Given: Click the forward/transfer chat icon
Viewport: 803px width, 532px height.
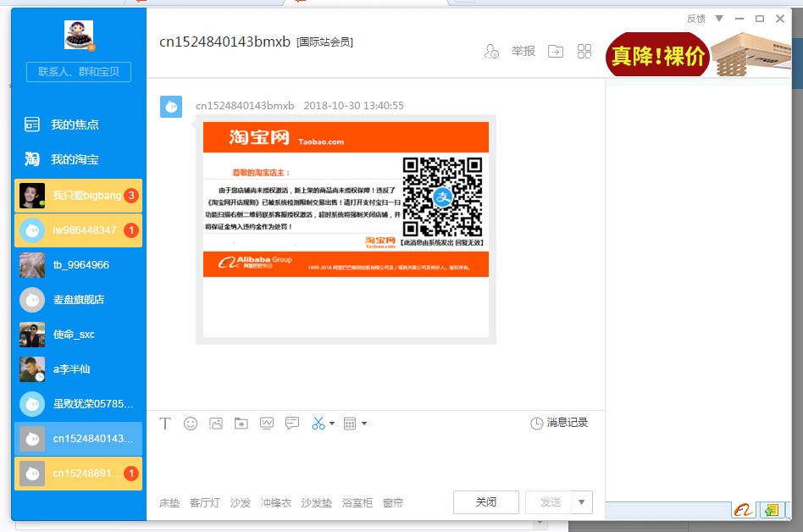Looking at the screenshot, I should (556, 51).
